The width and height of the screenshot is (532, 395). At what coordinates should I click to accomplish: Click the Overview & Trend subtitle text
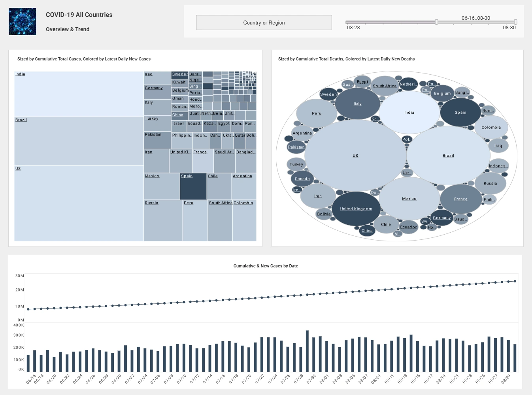coord(67,29)
